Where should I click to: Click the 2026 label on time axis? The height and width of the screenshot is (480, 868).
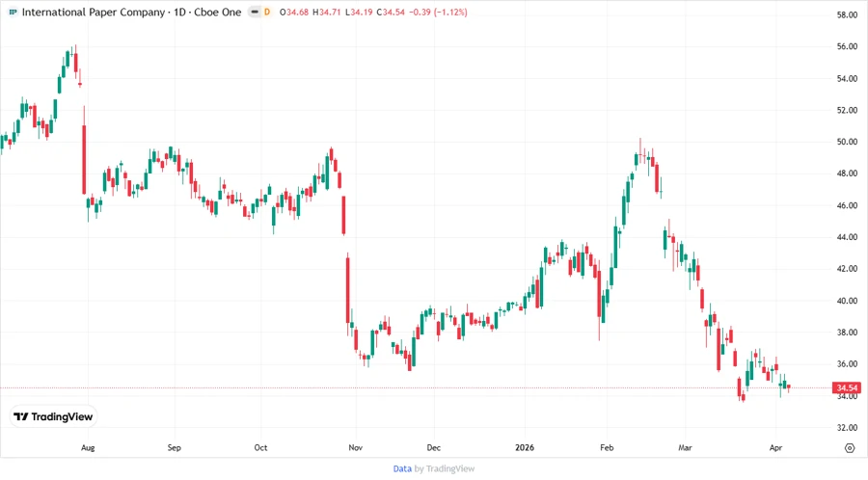click(525, 447)
